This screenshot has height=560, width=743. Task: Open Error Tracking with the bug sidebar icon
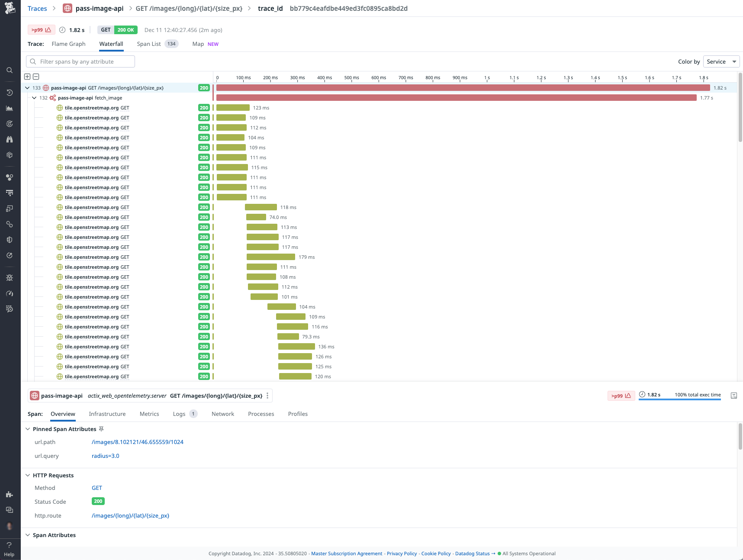pos(10,277)
